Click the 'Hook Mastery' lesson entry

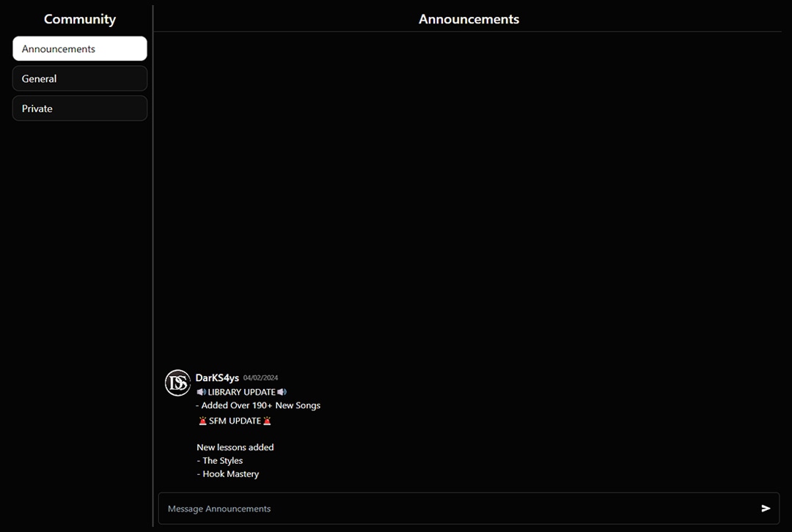228,474
